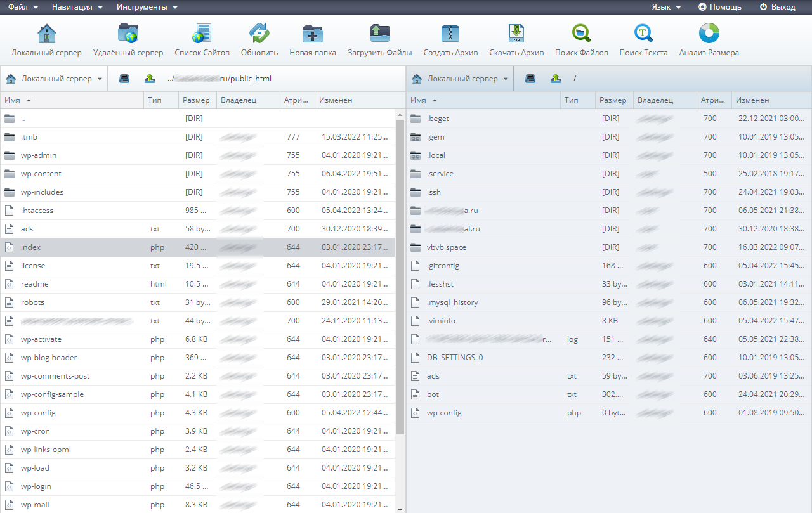Select the wp-blog-header php file

[197, 358]
